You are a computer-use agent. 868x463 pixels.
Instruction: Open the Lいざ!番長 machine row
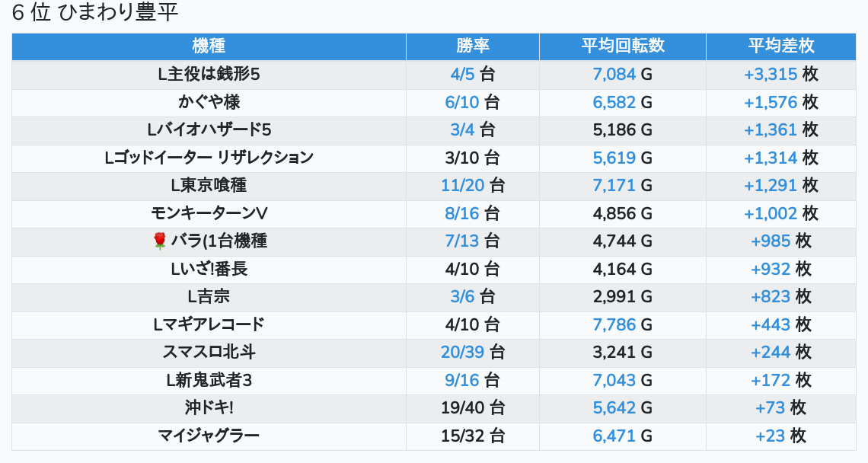[x=209, y=269]
